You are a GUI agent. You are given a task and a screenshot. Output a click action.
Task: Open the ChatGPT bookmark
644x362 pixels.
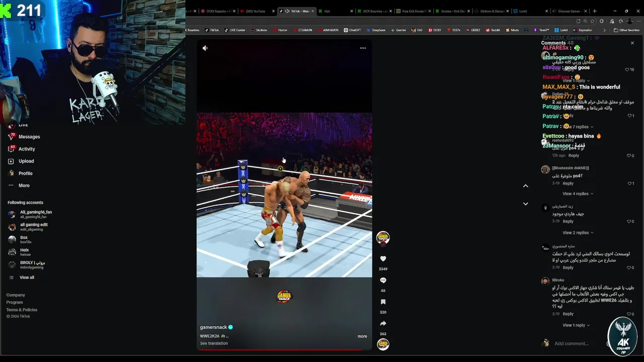click(352, 30)
